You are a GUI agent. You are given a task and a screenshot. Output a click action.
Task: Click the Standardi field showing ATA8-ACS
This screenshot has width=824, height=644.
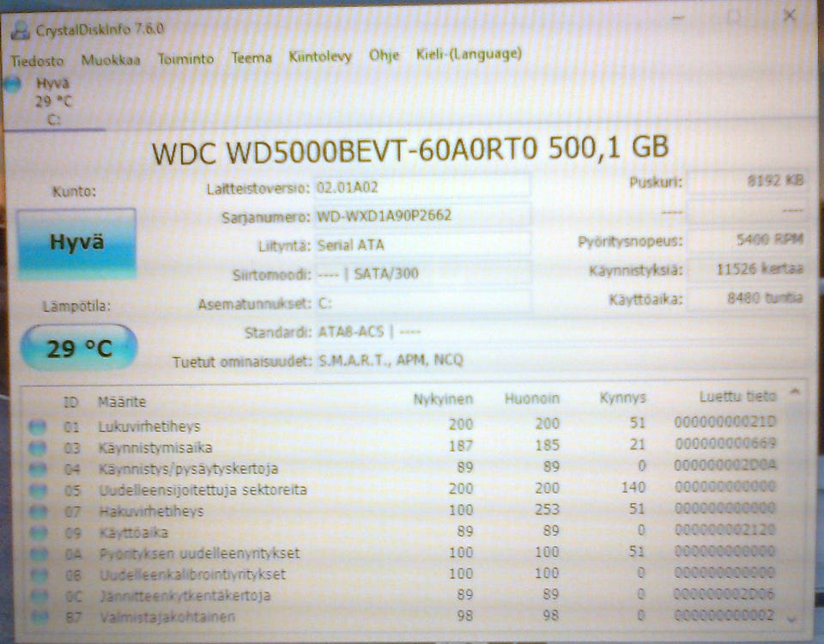tap(561, 331)
